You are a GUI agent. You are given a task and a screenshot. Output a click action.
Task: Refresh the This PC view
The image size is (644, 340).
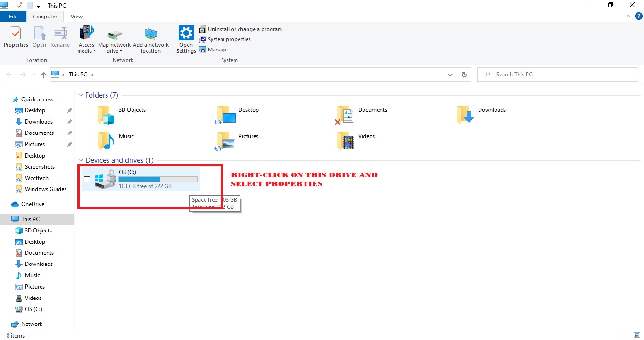(464, 75)
